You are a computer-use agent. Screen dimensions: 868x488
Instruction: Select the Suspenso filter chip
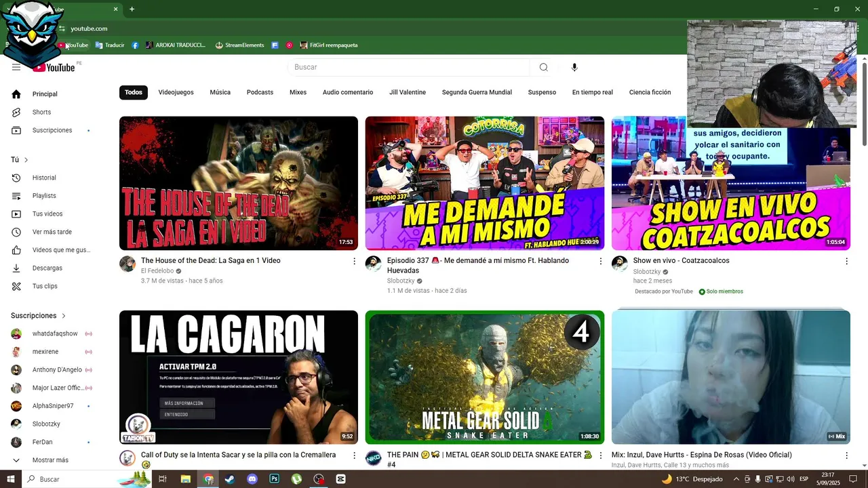pyautogui.click(x=542, y=92)
